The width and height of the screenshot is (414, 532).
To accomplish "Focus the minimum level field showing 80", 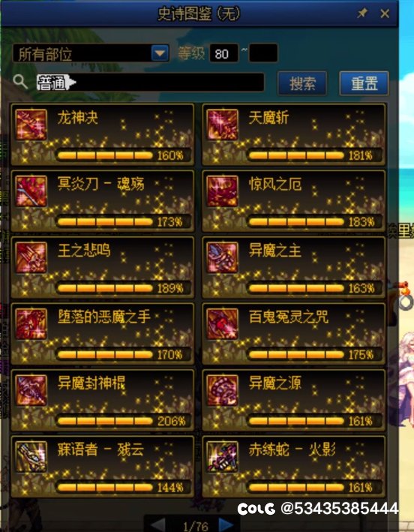I will click(x=223, y=53).
